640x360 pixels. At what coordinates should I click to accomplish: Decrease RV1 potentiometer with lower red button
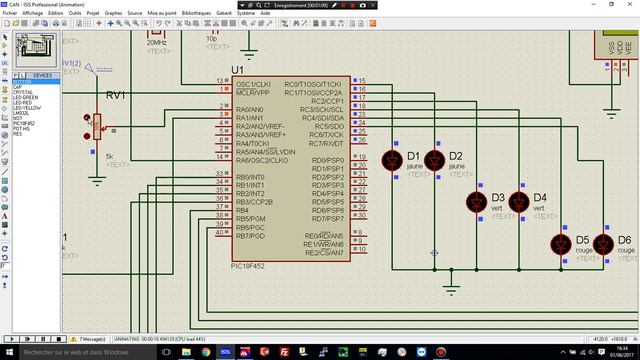tap(87, 136)
